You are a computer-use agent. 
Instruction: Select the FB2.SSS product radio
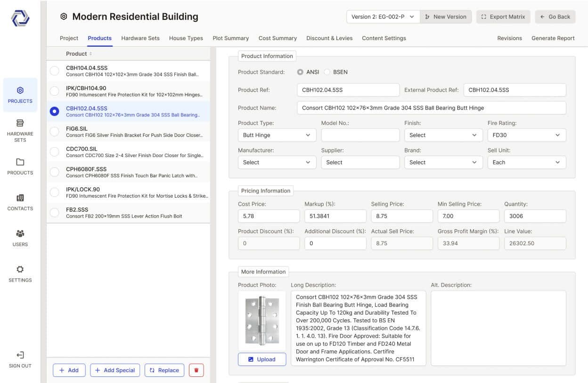point(55,213)
